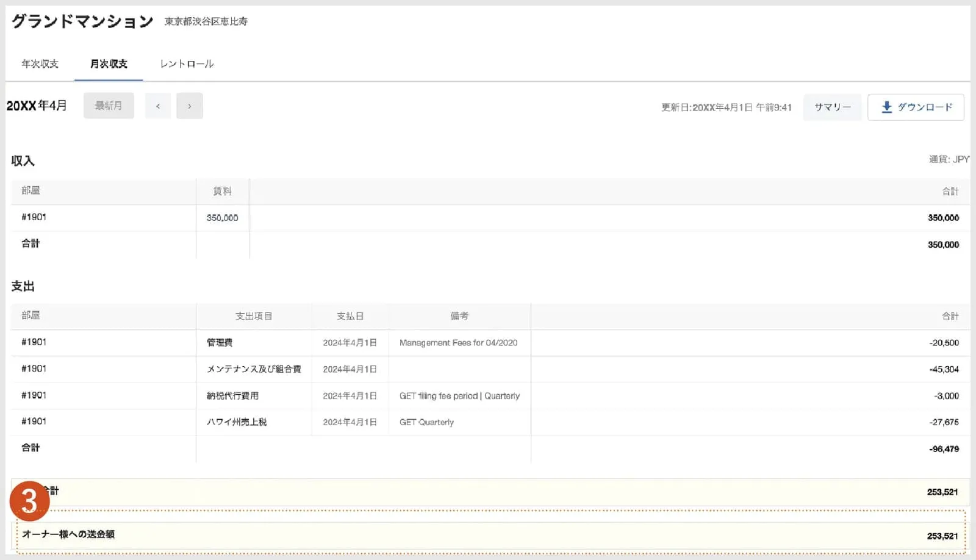This screenshot has width=976, height=560.
Task: Click the note GET filing fee period | Quarterly
Action: point(460,396)
